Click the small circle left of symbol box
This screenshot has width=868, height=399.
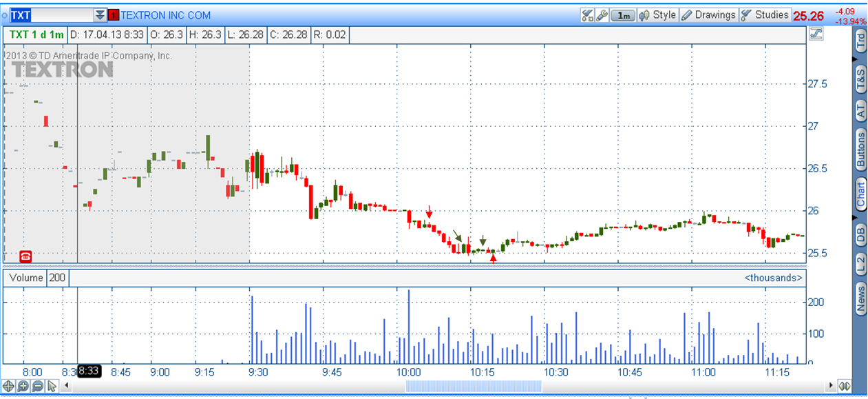pyautogui.click(x=5, y=15)
